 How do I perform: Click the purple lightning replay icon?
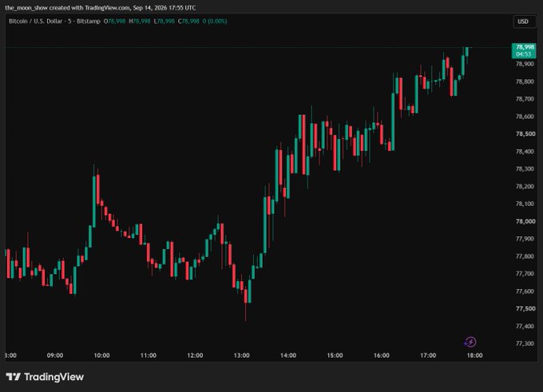tap(470, 343)
